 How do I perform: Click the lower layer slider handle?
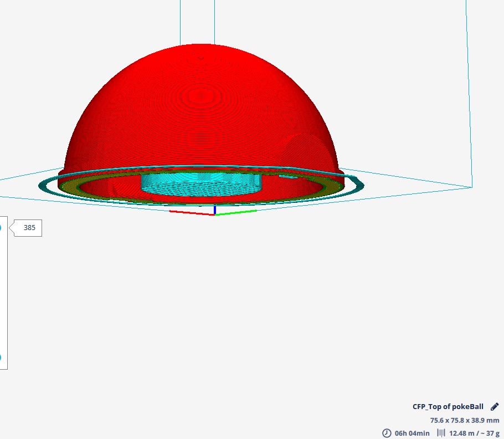(x=1, y=358)
